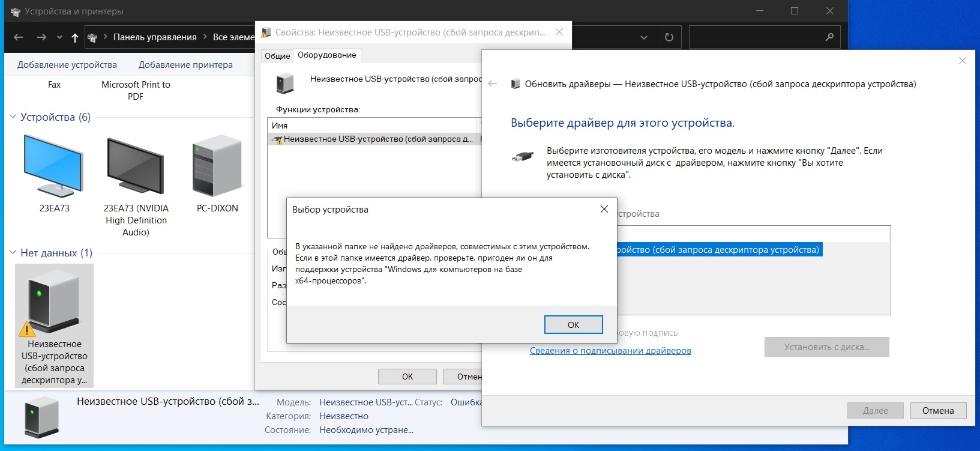Go back using the driver wizard arrow
The image size is (980, 451).
pos(493,84)
